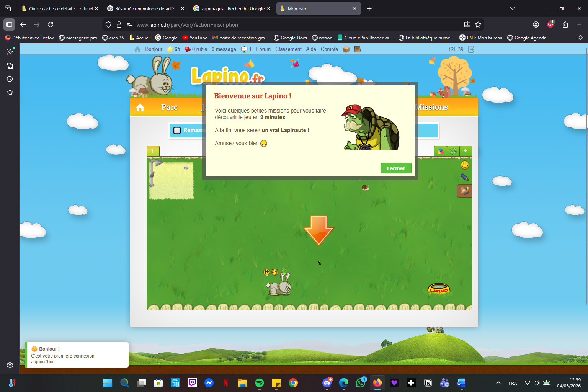Image resolution: width=588 pixels, height=392 pixels.
Task: Switch to the 'Résumé criminologie détaillé' tab
Action: [146, 8]
